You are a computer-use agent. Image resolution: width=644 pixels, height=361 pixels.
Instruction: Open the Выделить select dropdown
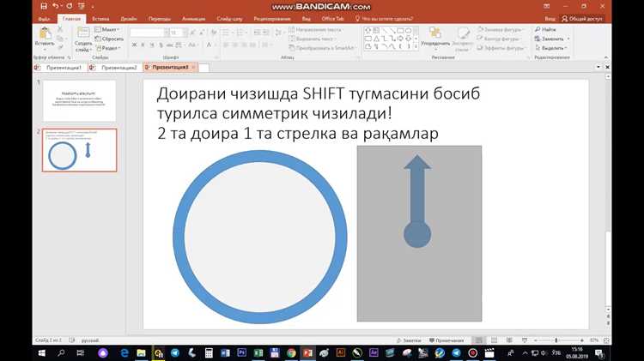click(551, 48)
